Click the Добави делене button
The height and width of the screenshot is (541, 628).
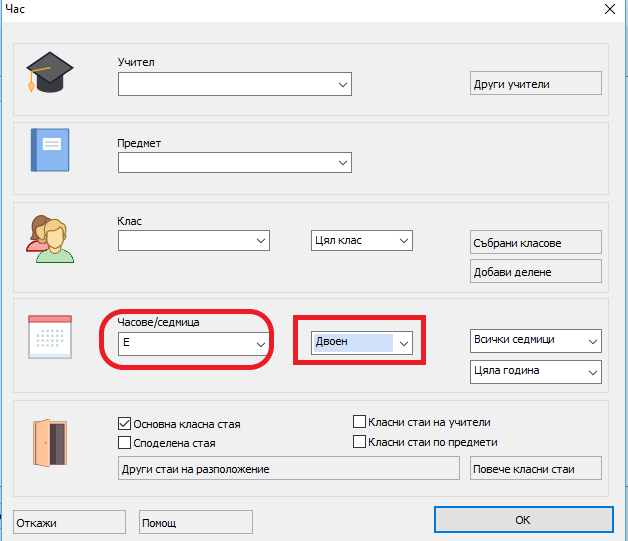pos(535,271)
